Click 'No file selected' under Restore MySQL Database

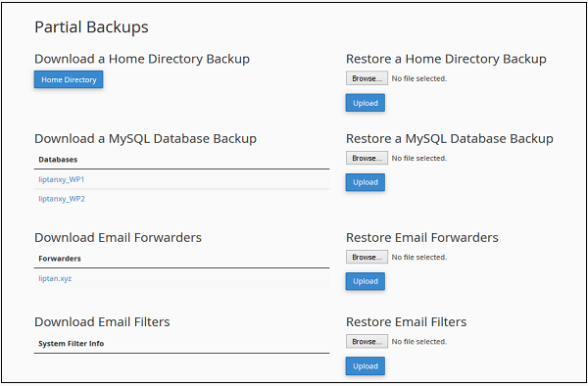coord(419,158)
